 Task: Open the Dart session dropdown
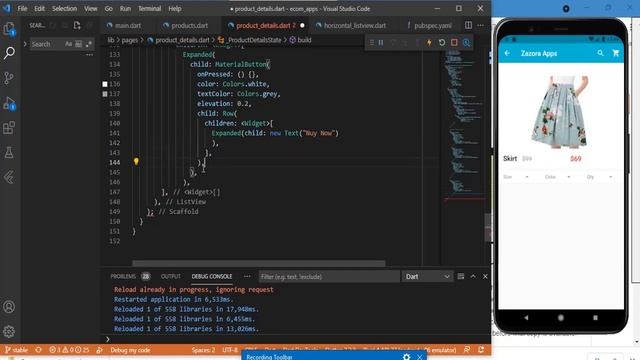(x=427, y=277)
